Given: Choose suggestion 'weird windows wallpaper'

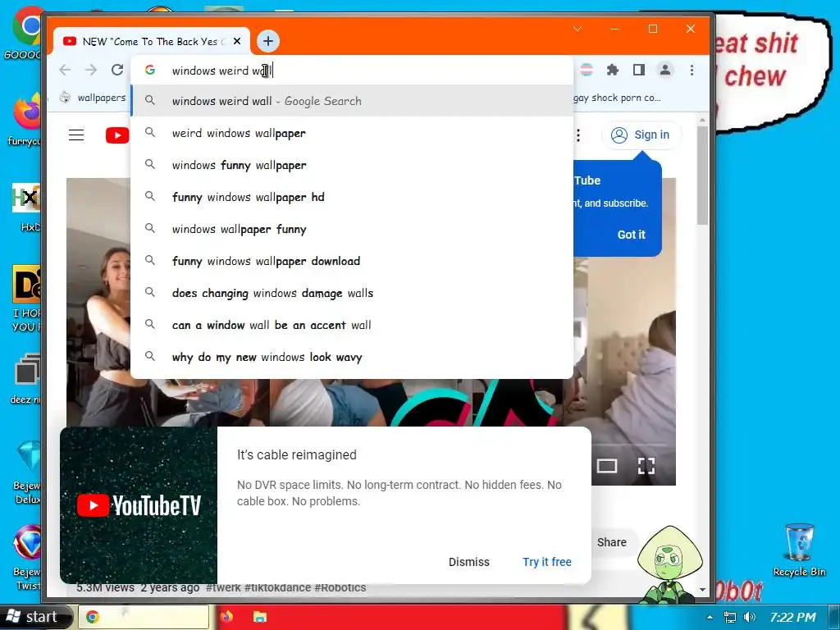Looking at the screenshot, I should click(x=351, y=133).
